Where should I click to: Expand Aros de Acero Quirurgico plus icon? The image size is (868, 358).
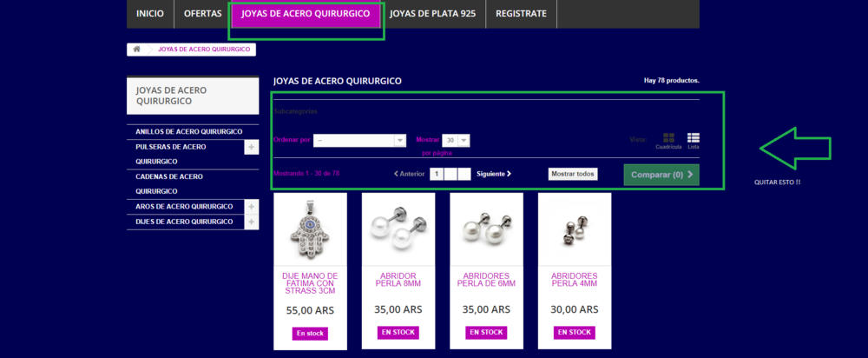pyautogui.click(x=252, y=207)
